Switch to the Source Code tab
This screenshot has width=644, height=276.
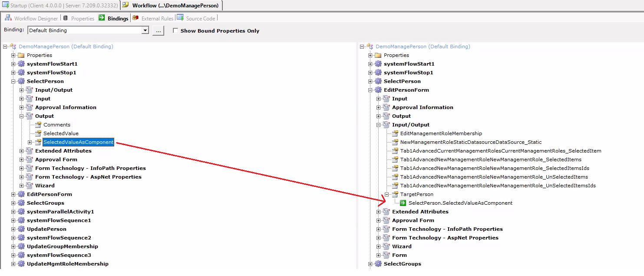[x=196, y=18]
